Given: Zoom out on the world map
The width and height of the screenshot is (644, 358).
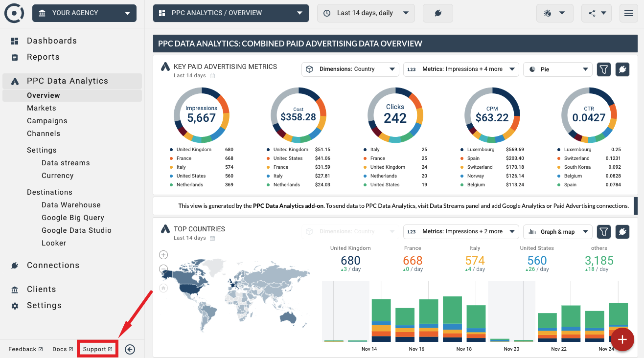Looking at the screenshot, I should pyautogui.click(x=163, y=268).
